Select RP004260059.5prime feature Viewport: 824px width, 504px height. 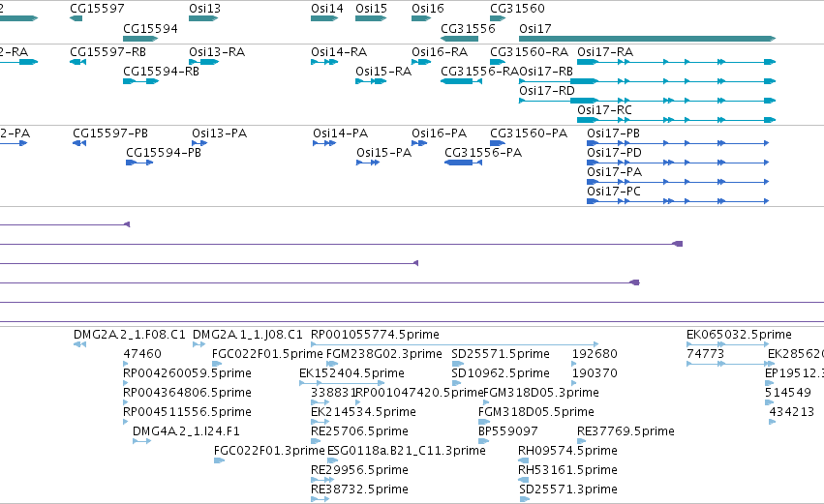(187, 373)
